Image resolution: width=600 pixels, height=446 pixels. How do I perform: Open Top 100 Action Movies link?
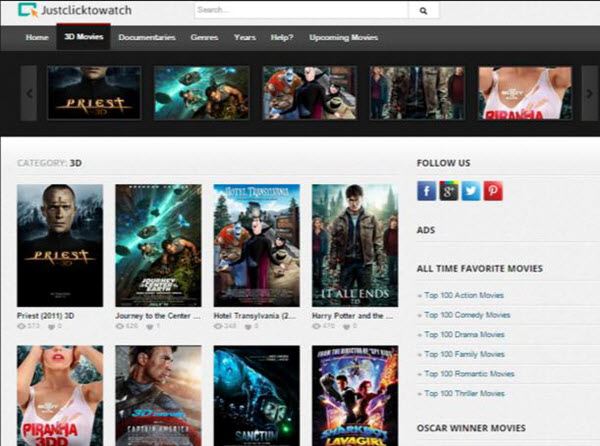464,295
